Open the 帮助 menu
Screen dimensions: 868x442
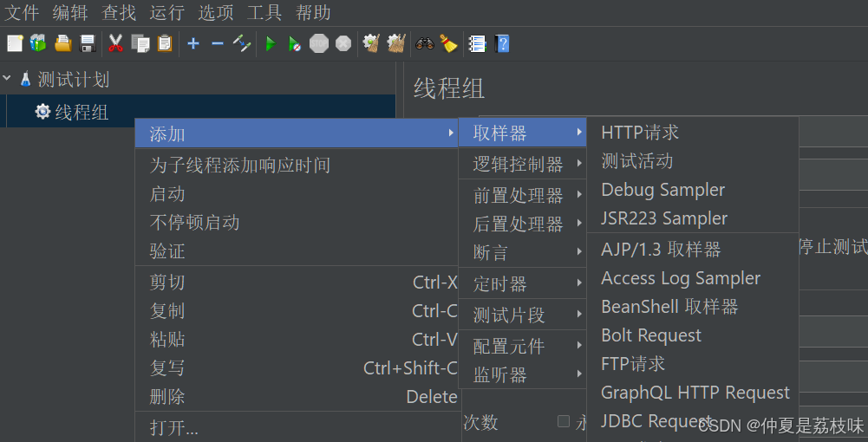click(313, 12)
